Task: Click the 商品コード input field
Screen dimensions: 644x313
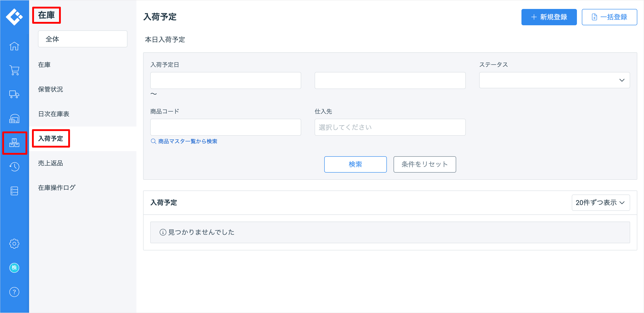Action: (x=225, y=127)
